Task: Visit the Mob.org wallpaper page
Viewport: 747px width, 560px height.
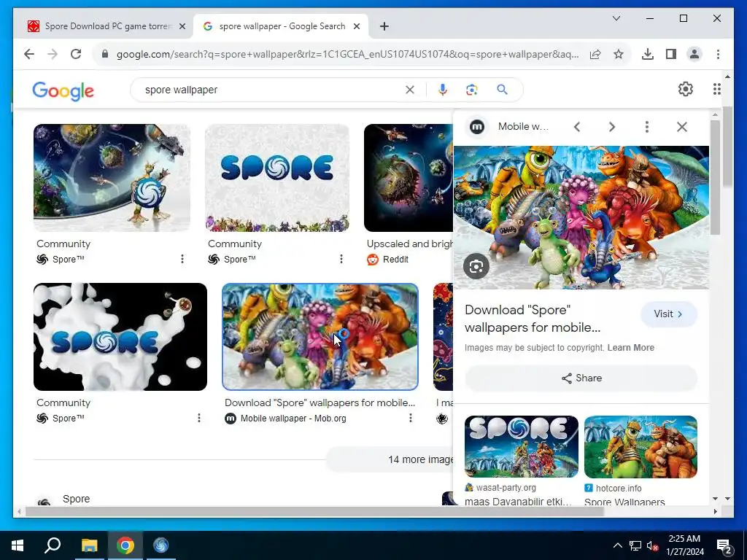Action: click(x=668, y=314)
